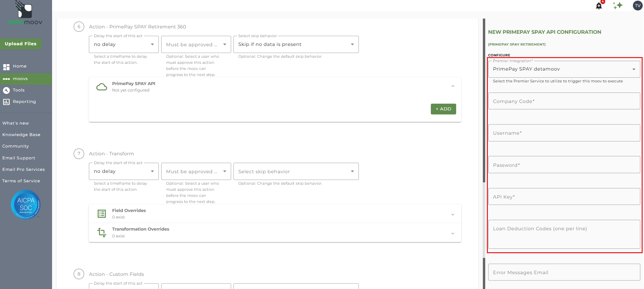
Task: Open the AI sparkle assistant icon
Action: coord(618,6)
